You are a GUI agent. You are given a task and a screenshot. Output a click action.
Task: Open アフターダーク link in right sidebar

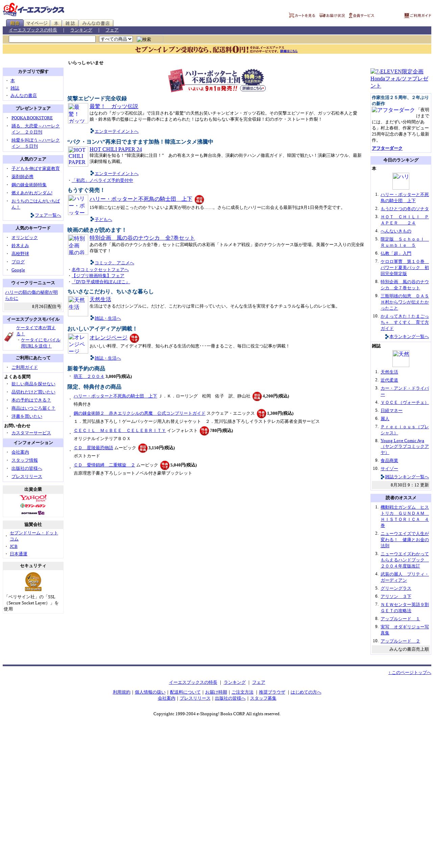click(387, 148)
